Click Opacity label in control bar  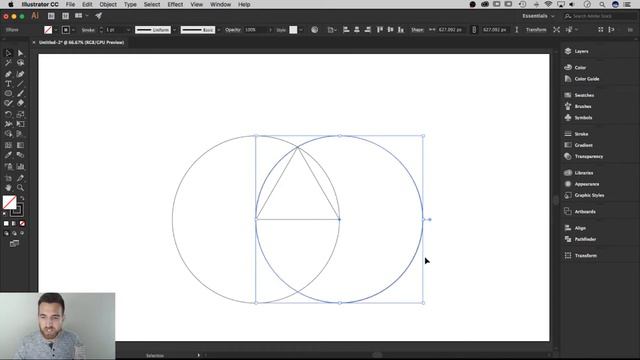[233, 30]
